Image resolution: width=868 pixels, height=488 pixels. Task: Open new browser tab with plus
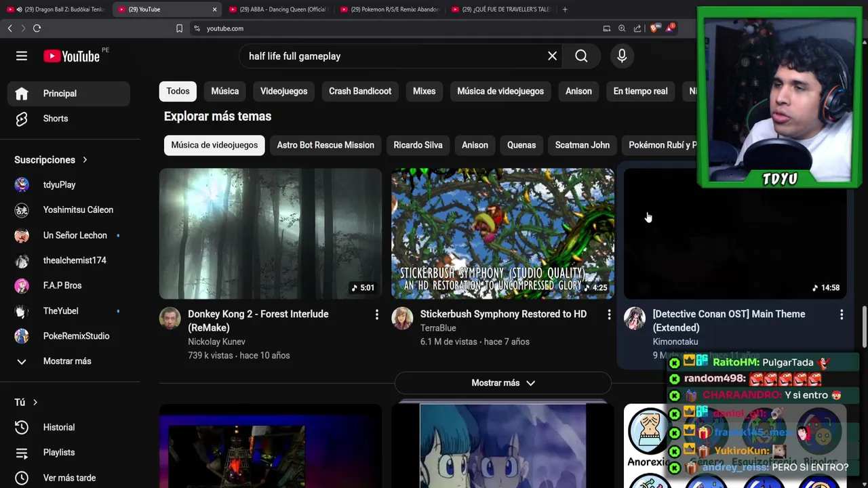[564, 9]
